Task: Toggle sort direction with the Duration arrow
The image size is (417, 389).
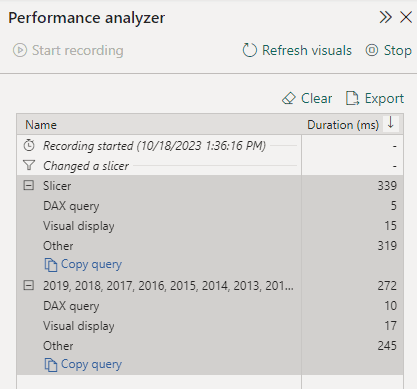Action: point(391,123)
